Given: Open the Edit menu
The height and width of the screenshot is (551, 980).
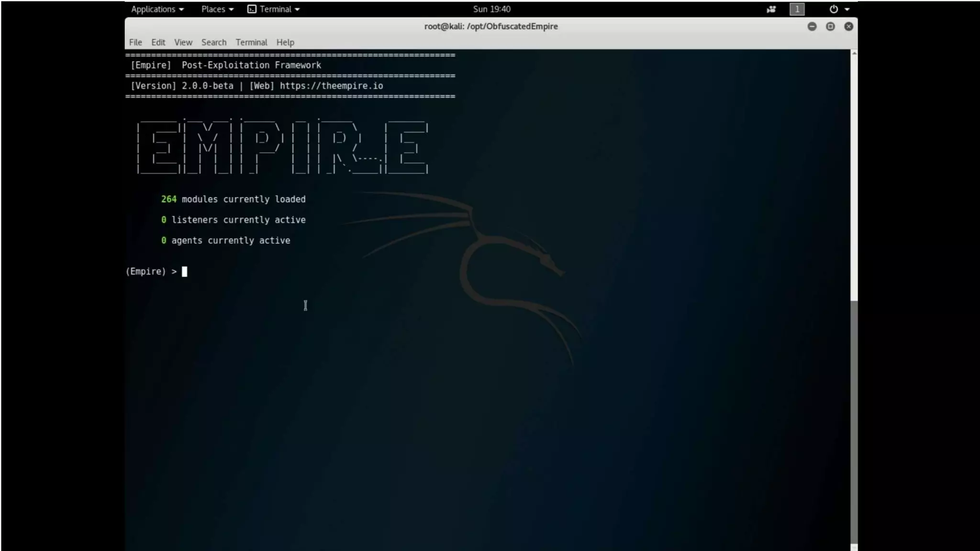Looking at the screenshot, I should tap(158, 42).
